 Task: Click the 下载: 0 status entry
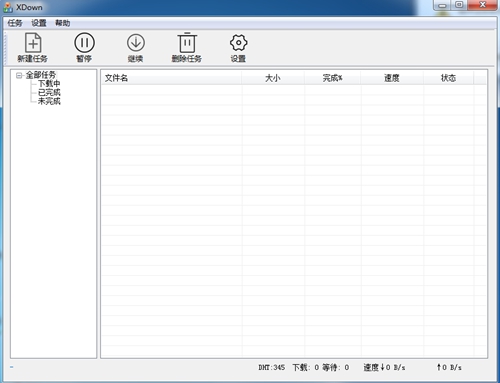[306, 367]
